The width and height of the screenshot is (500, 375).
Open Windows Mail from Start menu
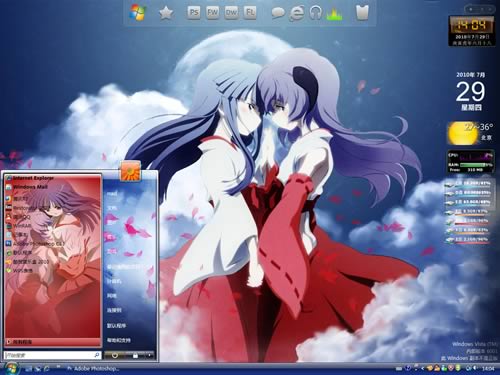(x=27, y=187)
